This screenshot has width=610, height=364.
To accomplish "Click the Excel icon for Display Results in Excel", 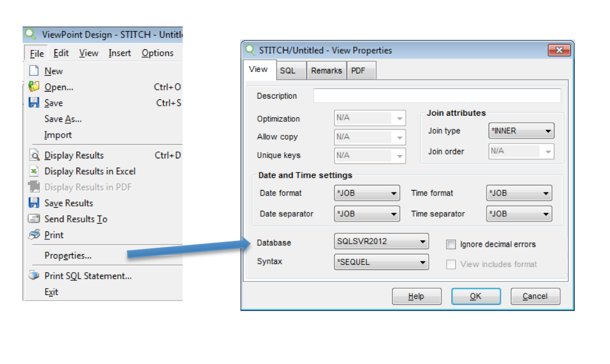I will click(34, 171).
